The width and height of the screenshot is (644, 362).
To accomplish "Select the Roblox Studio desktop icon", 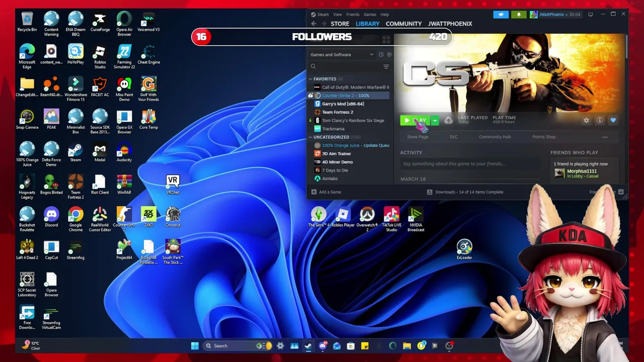I will (x=100, y=57).
